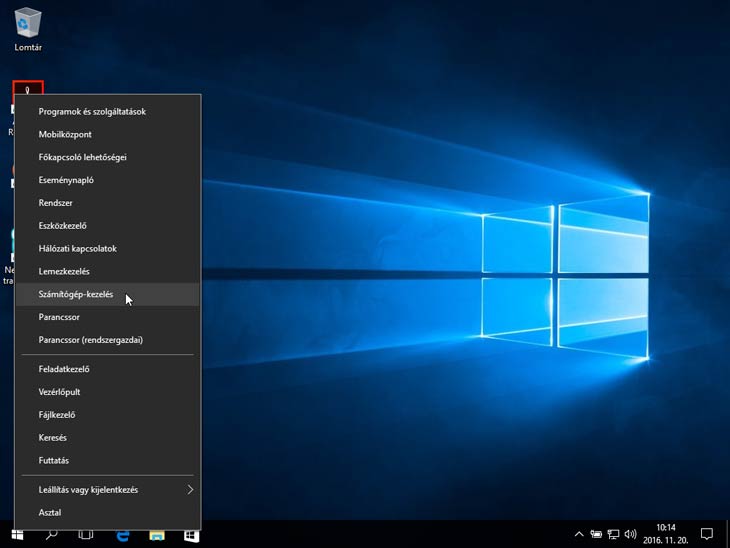Open Vezérlőpult from context menu
This screenshot has height=548, width=730.
pyautogui.click(x=59, y=392)
